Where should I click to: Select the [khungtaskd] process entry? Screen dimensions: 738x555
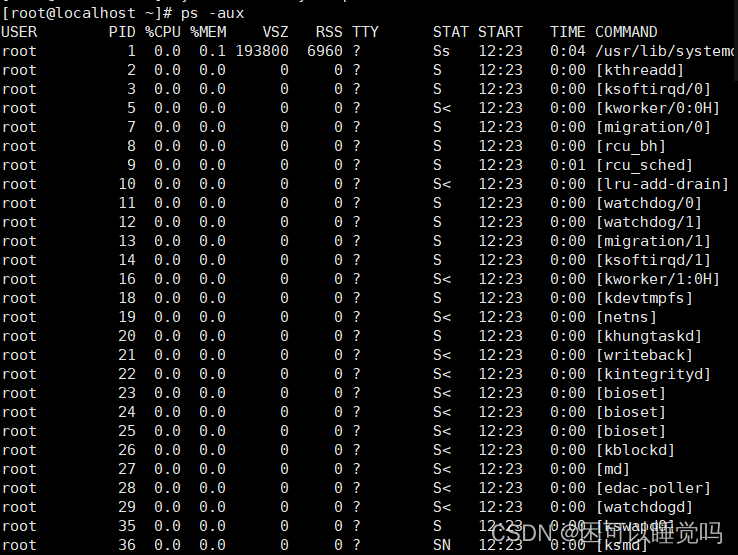point(649,336)
